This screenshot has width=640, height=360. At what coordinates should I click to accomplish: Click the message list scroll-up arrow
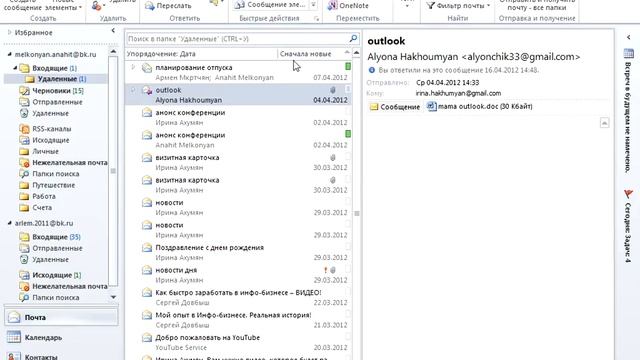coord(356,53)
